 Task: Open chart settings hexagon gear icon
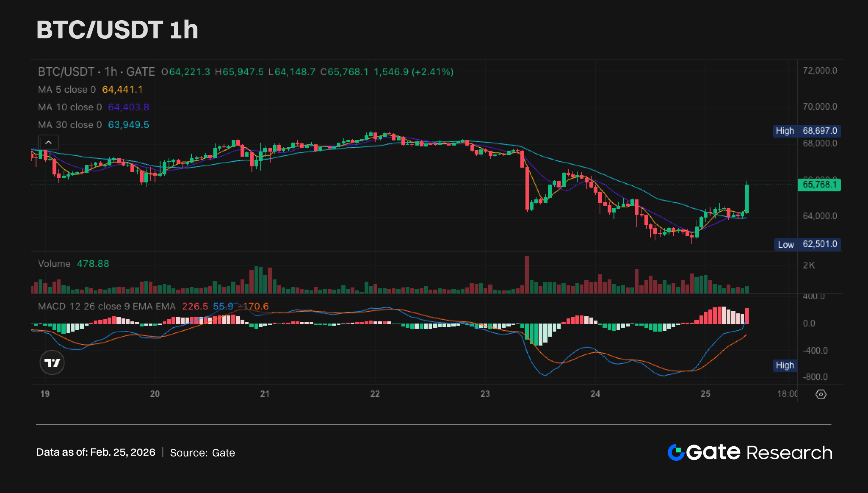pos(821,394)
